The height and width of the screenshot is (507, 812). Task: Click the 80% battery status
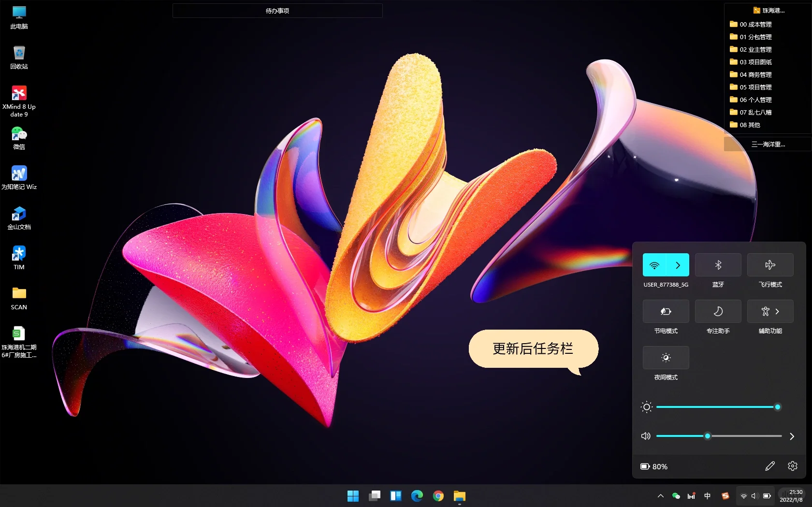pyautogui.click(x=653, y=466)
